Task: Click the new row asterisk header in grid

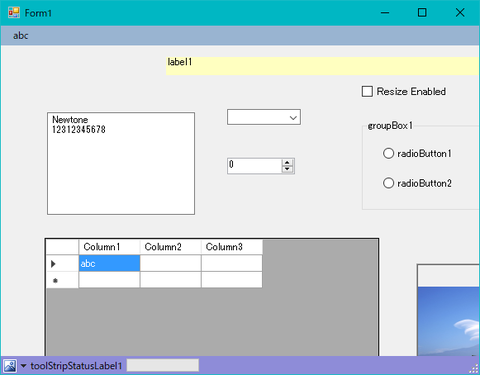Action: (55, 281)
